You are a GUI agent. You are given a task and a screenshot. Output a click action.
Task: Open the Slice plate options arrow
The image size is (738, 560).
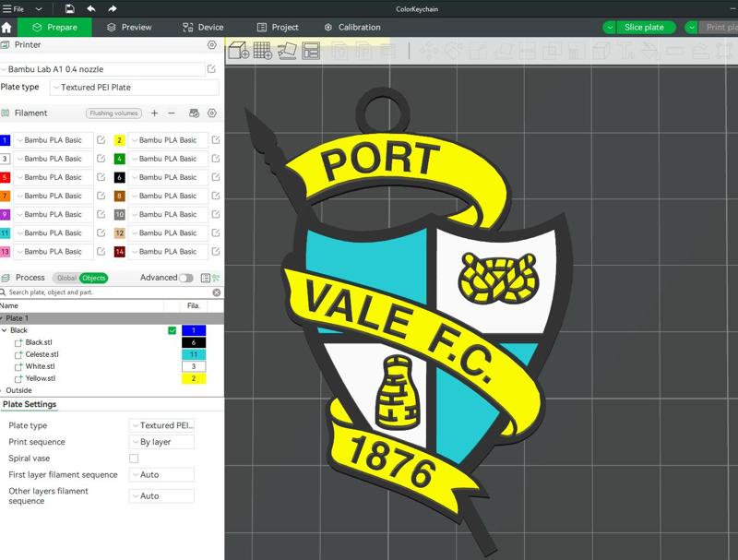coord(610,28)
